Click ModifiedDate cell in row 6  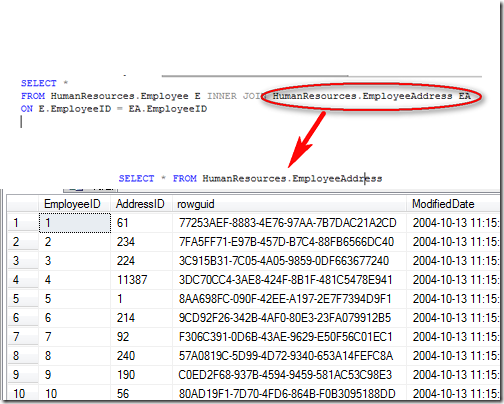(x=453, y=318)
